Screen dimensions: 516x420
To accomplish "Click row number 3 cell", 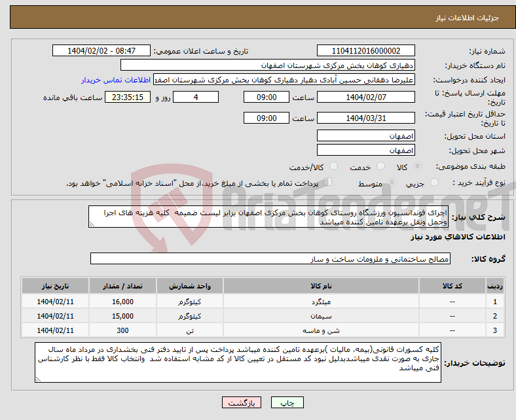I will point(495,330).
